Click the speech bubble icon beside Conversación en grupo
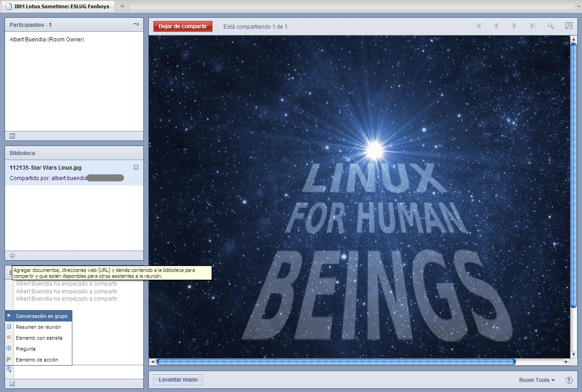 tap(9, 316)
